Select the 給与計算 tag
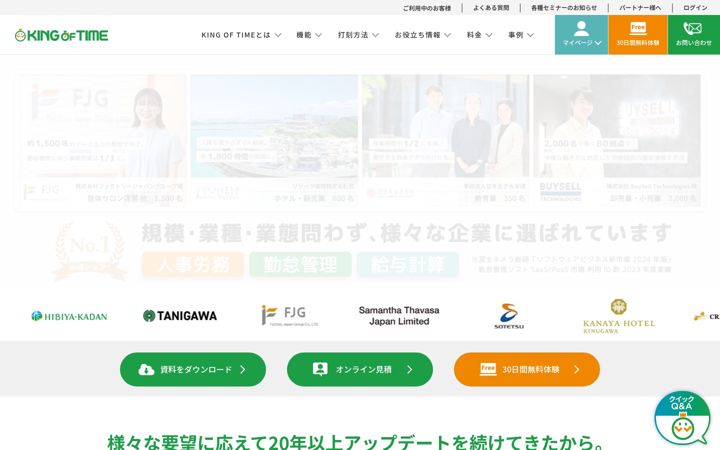The width and height of the screenshot is (720, 450). click(408, 264)
